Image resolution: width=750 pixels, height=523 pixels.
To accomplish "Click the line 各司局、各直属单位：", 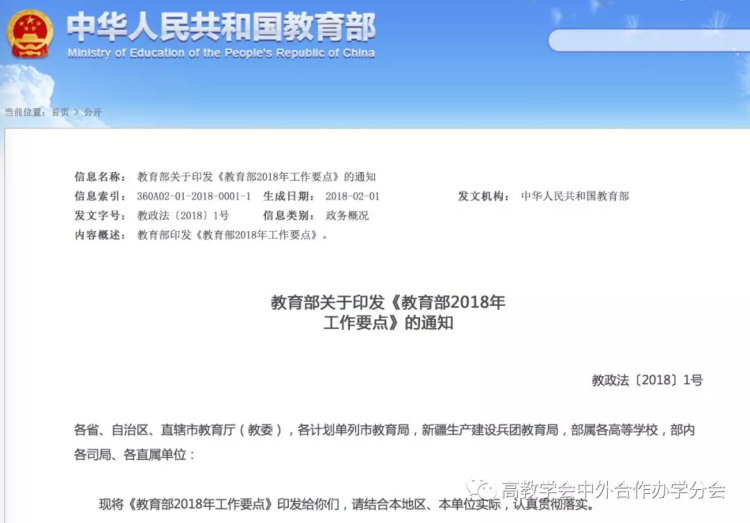I will (x=134, y=455).
